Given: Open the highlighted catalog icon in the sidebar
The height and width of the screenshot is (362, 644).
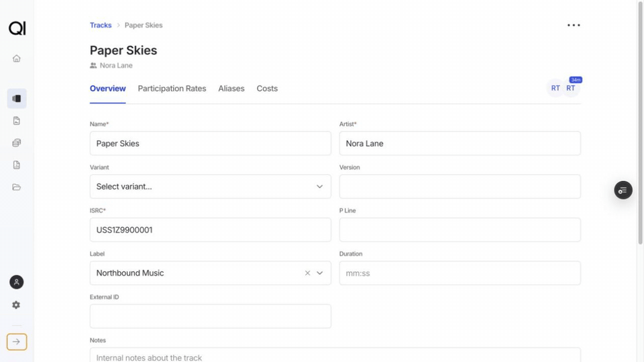Looking at the screenshot, I should pos(17,99).
